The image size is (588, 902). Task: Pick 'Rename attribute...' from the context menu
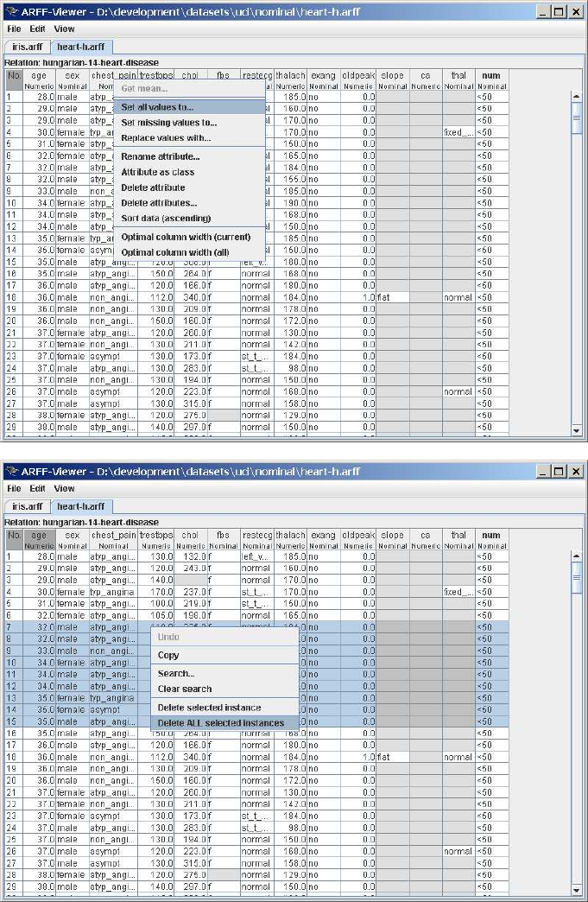(189, 156)
